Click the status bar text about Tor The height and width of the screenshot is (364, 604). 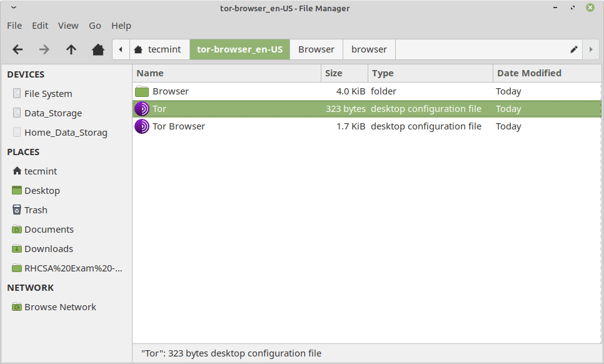(231, 353)
